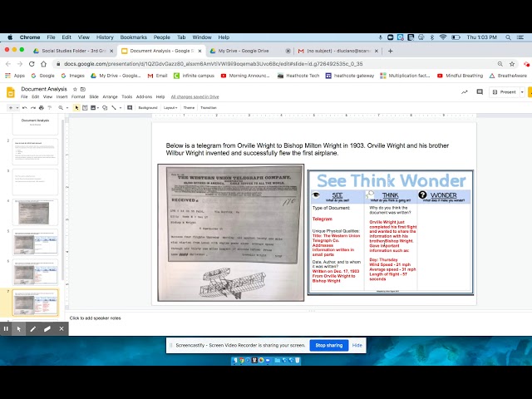The width and height of the screenshot is (532, 399).
Task: Click the Chrome Home button
Action: pyautogui.click(x=43, y=64)
